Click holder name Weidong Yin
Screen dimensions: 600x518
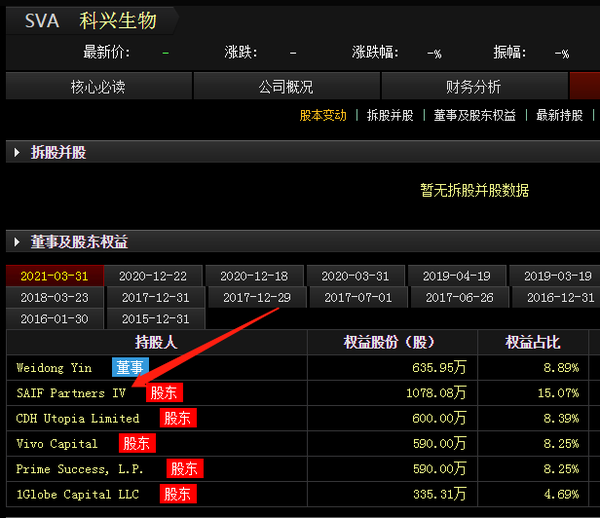click(x=54, y=368)
